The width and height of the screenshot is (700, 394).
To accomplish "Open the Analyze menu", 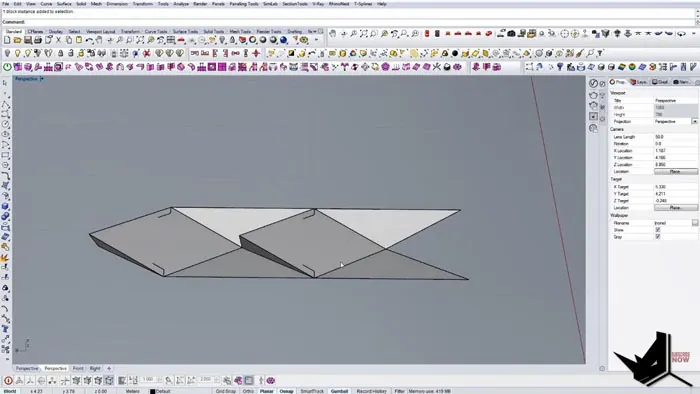I will (x=181, y=4).
